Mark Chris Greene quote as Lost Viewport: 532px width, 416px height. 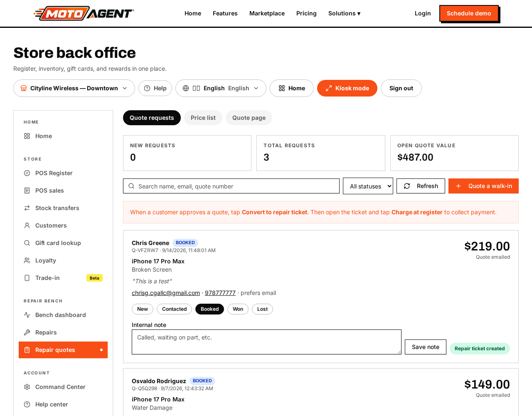(262, 309)
